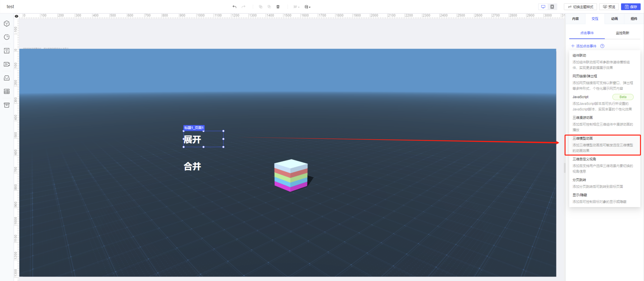The width and height of the screenshot is (644, 281).
Task: Click the trash delete icon
Action: pos(278,7)
